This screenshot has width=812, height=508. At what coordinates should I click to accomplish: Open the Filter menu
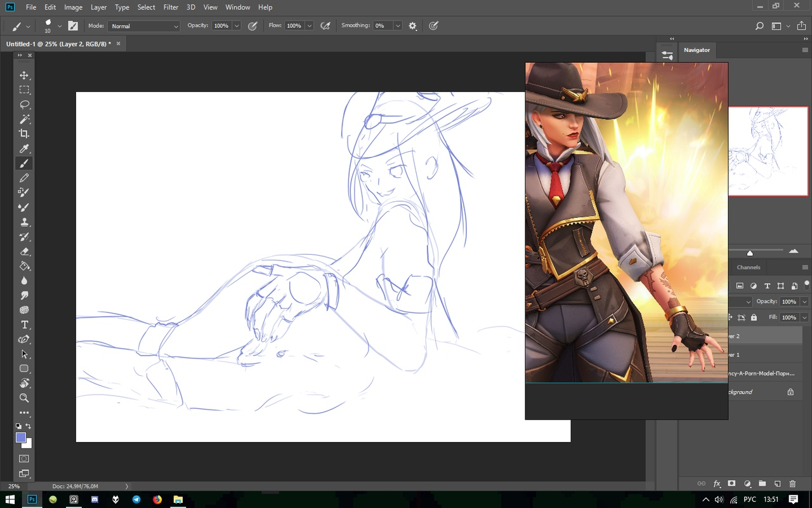coord(171,7)
